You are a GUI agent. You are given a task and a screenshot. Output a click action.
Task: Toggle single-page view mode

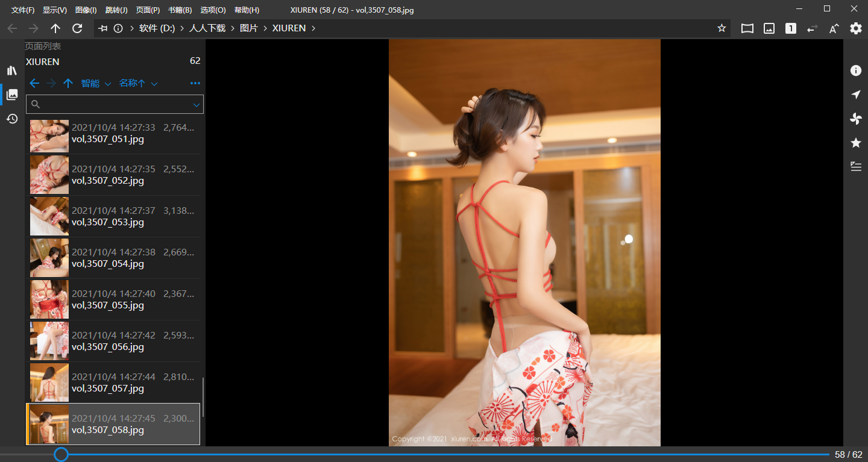pos(790,28)
